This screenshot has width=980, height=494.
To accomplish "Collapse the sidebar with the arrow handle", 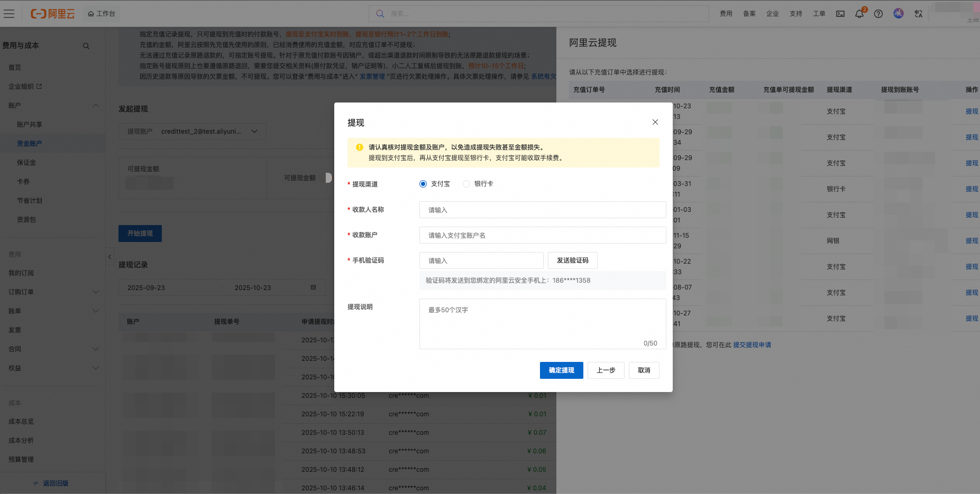I will click(x=109, y=257).
